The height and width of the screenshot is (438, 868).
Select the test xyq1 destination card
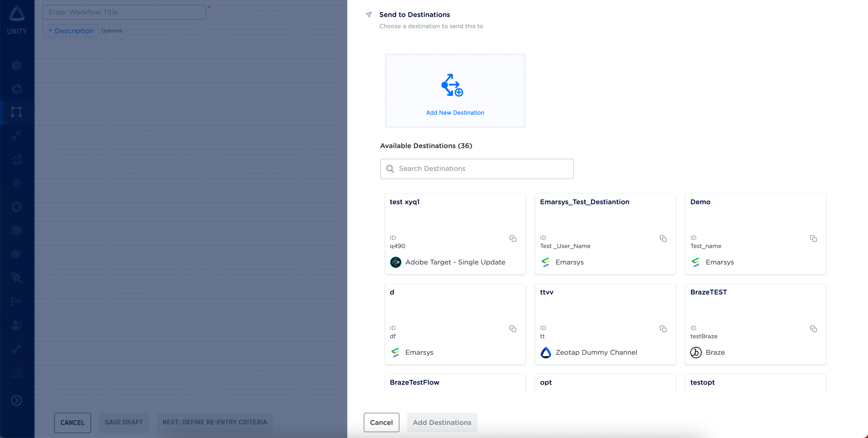[454, 219]
